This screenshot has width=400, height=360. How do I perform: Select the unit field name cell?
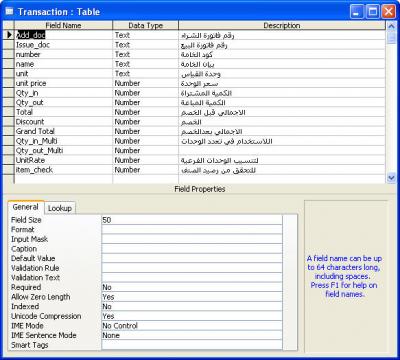[x=63, y=74]
